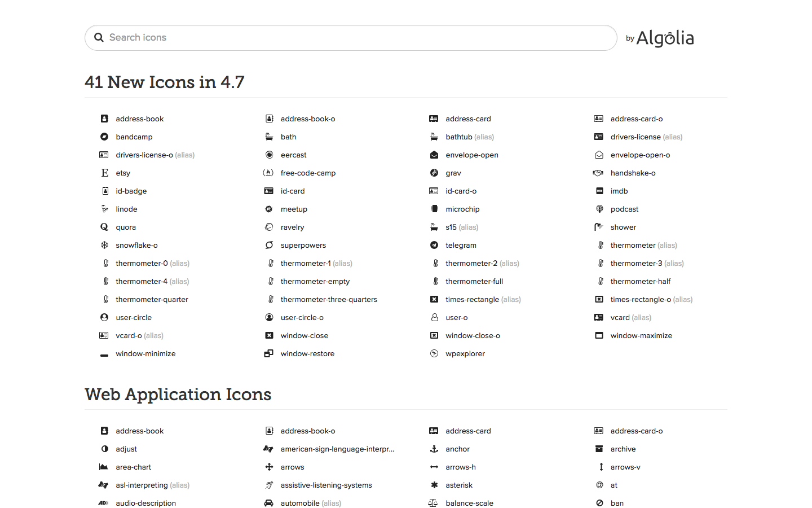Open the shower icon entry

pyautogui.click(x=623, y=227)
